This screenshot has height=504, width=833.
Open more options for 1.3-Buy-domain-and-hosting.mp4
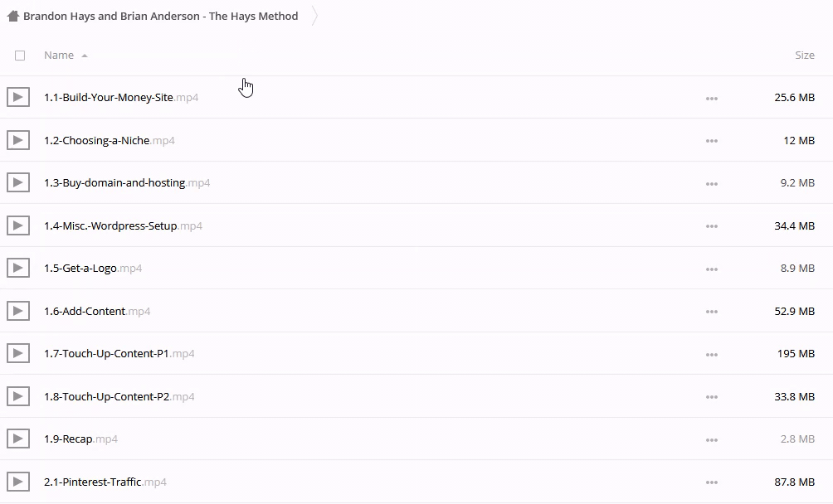pyautogui.click(x=711, y=183)
